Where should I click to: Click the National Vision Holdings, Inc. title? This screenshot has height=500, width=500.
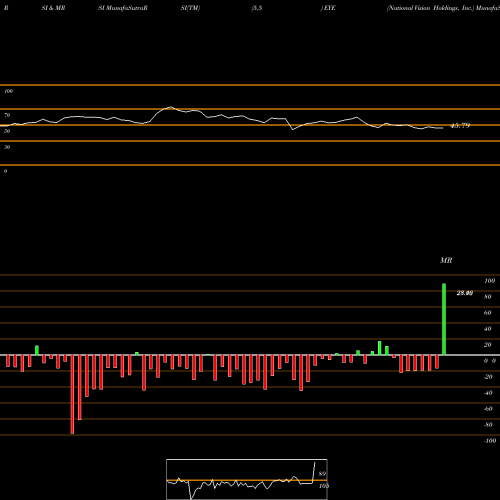click(430, 8)
